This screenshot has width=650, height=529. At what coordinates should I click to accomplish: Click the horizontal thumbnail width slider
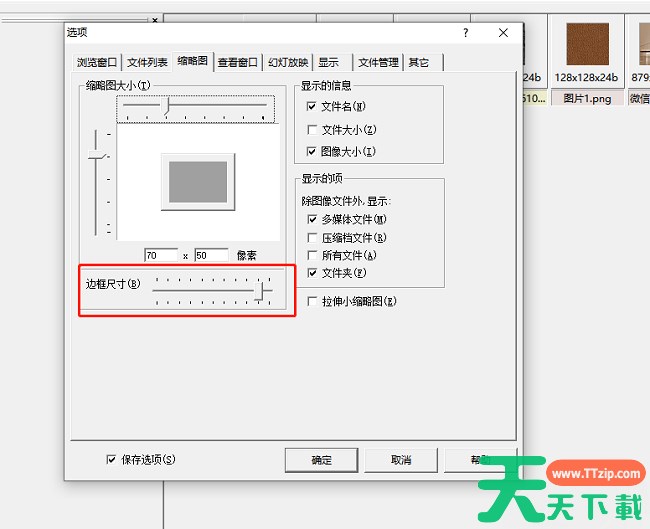pyautogui.click(x=195, y=109)
